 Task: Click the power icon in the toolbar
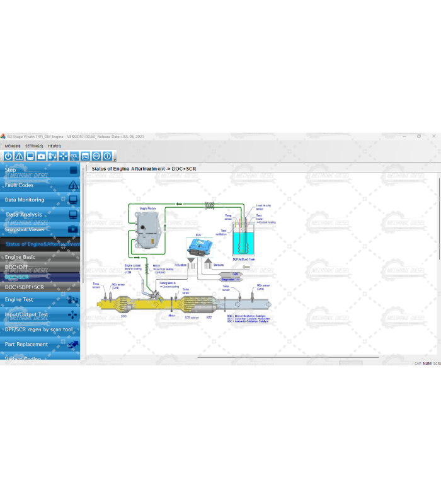(x=8, y=156)
